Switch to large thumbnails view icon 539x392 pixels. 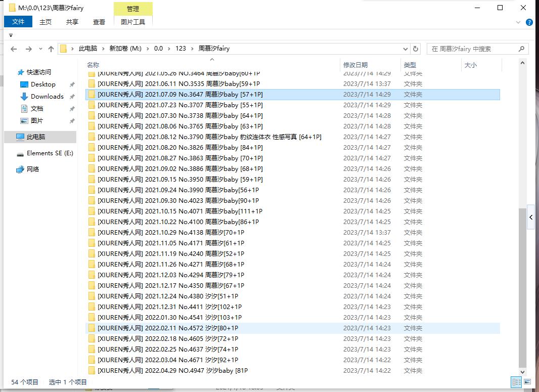click(528, 382)
